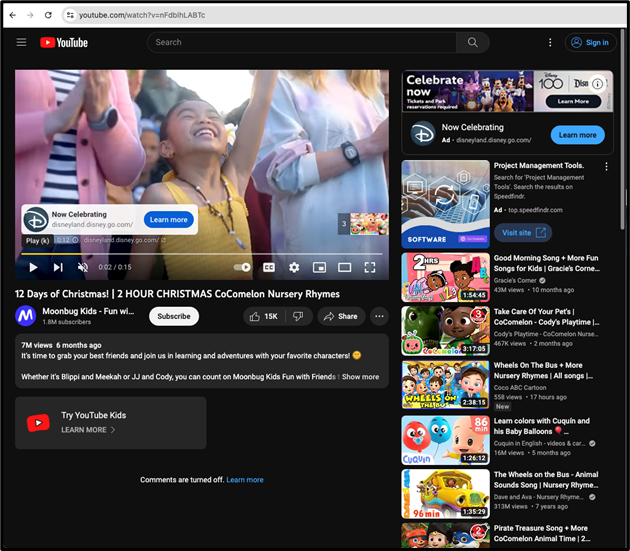Screen dimensions: 630x551
Task: Toggle closed captions with CC button
Action: pyautogui.click(x=269, y=267)
